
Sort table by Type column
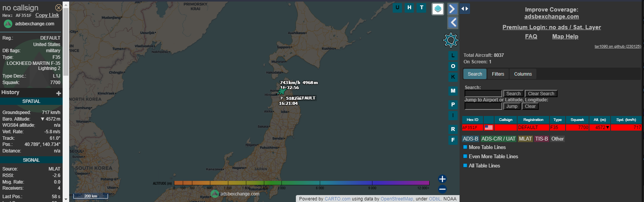point(558,120)
